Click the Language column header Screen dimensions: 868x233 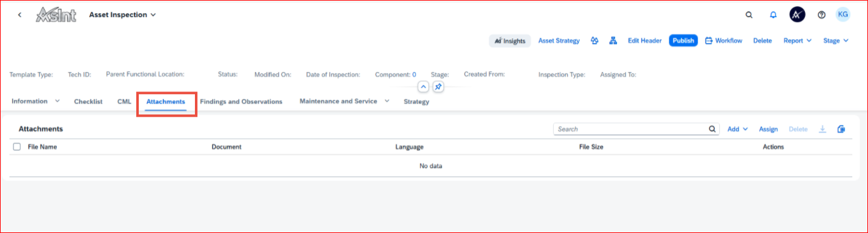click(x=409, y=146)
